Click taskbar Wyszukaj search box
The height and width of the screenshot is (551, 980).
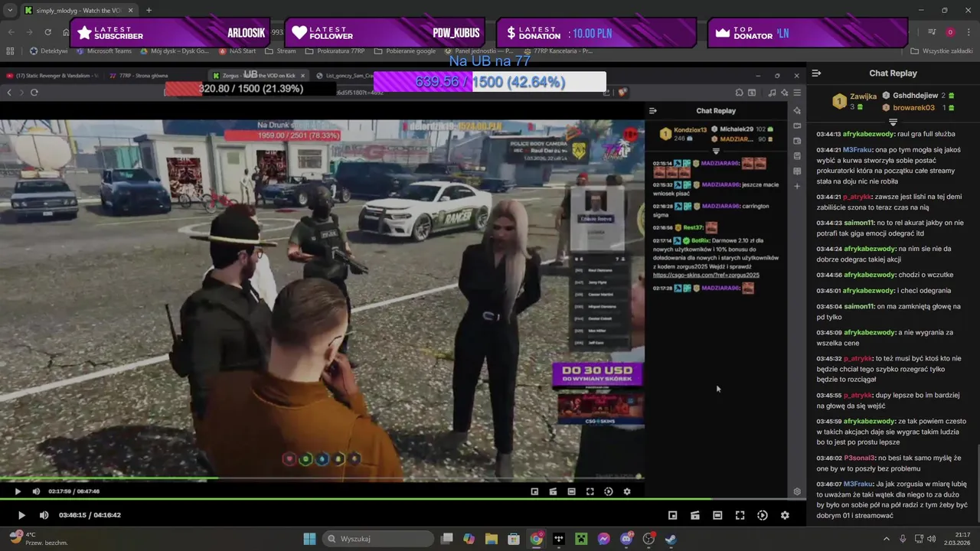click(x=378, y=539)
